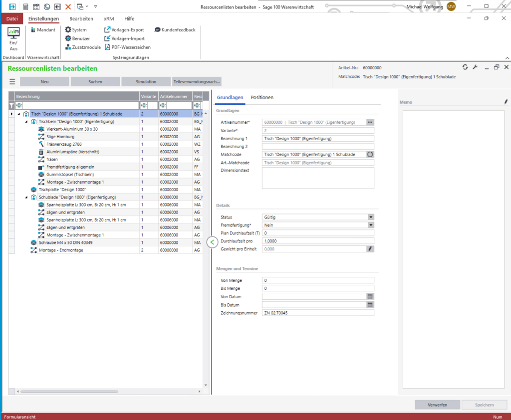The width and height of the screenshot is (511, 420).
Task: Click the Teileverwendungsnach... button
Action: pyautogui.click(x=197, y=82)
